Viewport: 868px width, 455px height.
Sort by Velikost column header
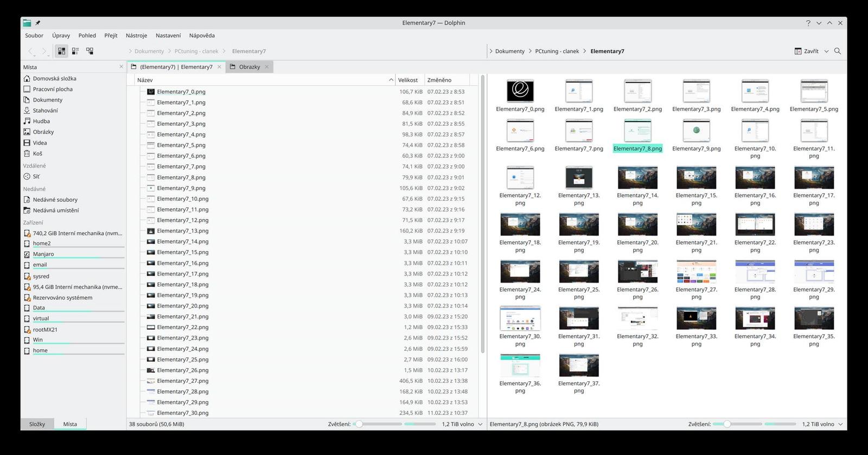point(410,80)
